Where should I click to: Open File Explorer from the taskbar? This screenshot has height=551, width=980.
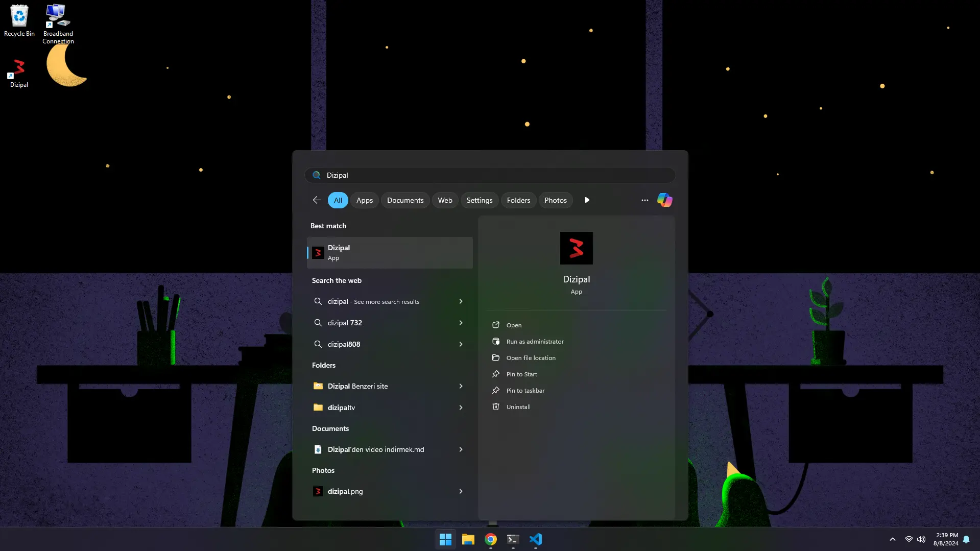point(468,539)
